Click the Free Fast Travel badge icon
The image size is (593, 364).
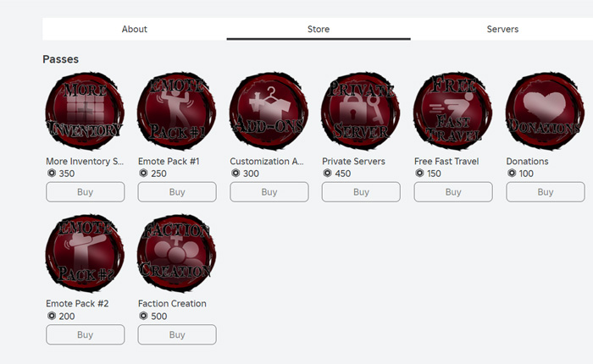tap(453, 111)
